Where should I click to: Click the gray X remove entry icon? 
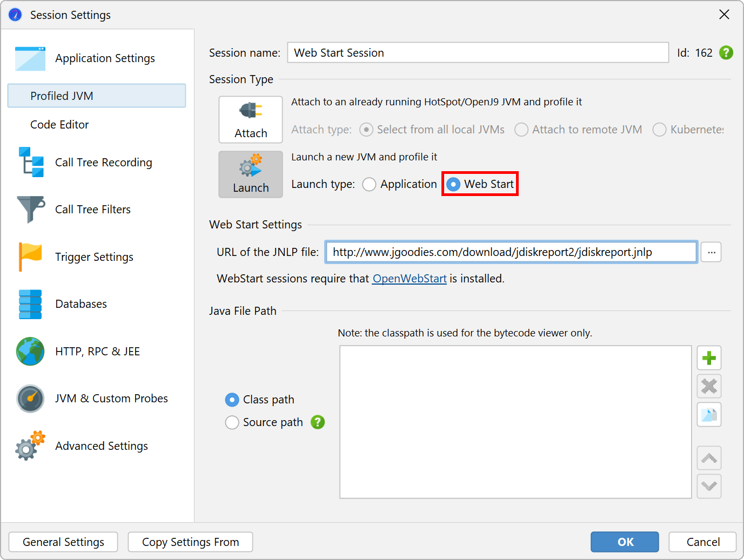(x=709, y=386)
